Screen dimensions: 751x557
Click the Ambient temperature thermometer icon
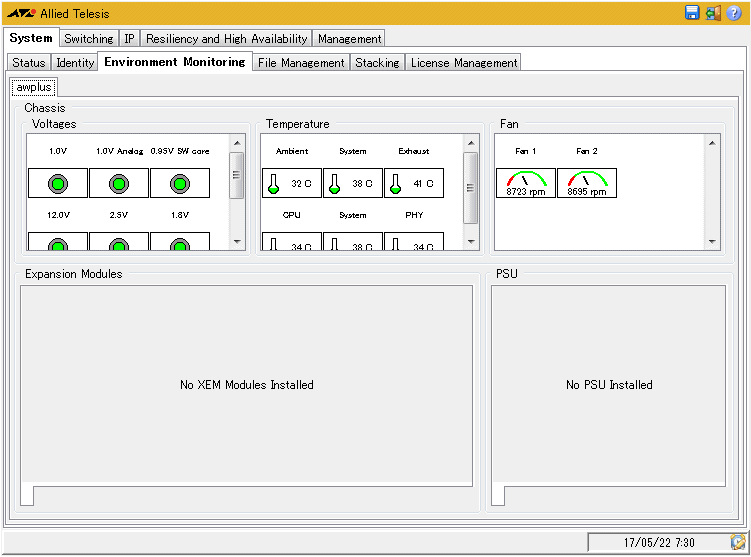(x=274, y=184)
